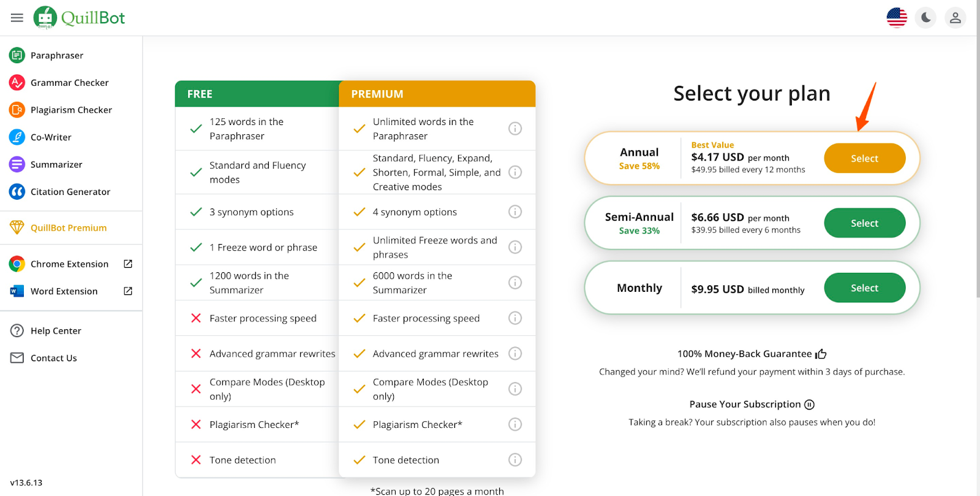Open Chrome Extension external link
This screenshot has height=496, width=980.
click(x=128, y=264)
